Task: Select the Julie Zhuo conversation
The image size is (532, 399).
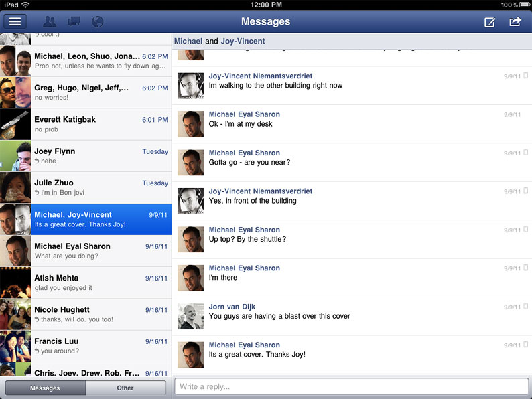Action: 101,187
